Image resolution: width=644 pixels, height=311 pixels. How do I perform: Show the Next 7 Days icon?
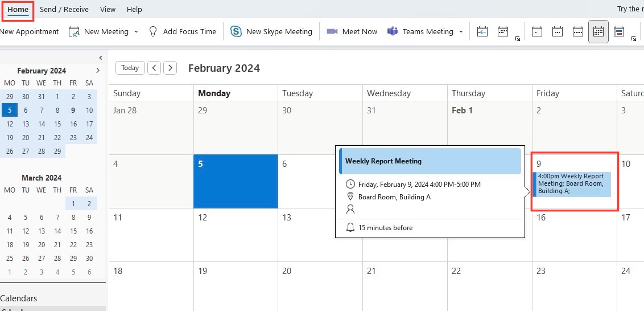[503, 32]
